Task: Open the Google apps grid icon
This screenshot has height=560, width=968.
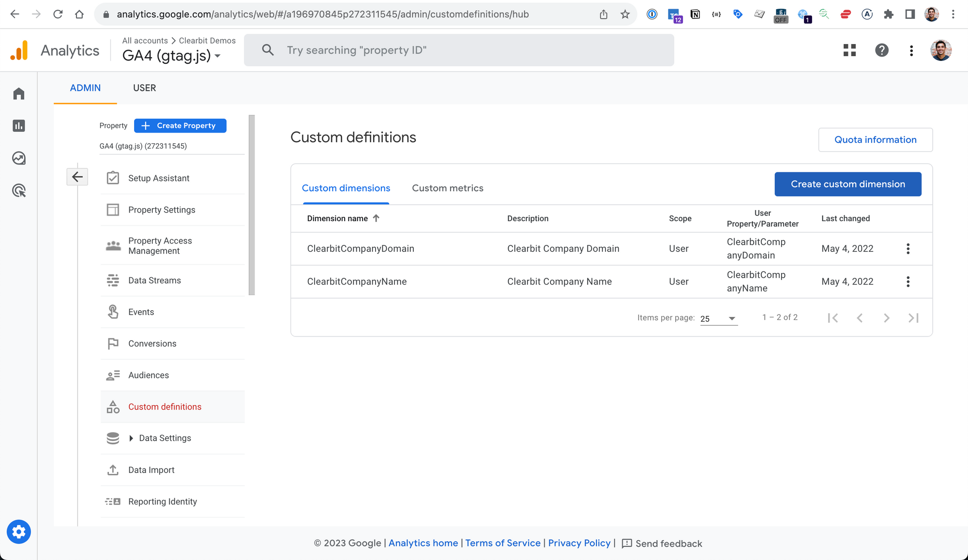Action: pos(849,50)
